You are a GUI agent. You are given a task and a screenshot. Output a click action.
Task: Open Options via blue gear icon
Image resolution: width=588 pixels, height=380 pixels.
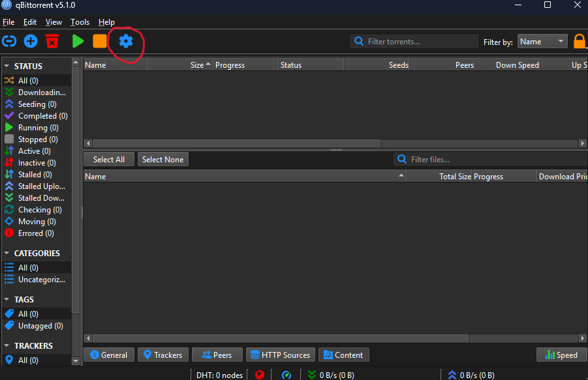[126, 41]
